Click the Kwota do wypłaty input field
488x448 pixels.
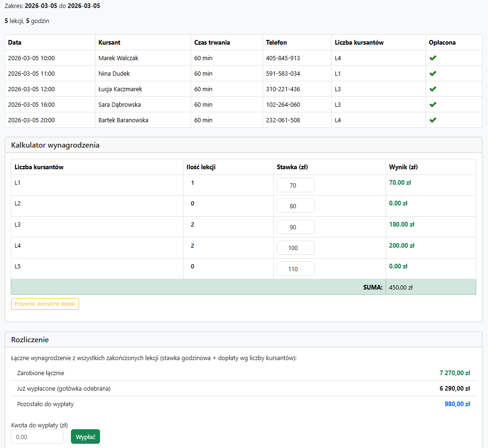click(37, 437)
